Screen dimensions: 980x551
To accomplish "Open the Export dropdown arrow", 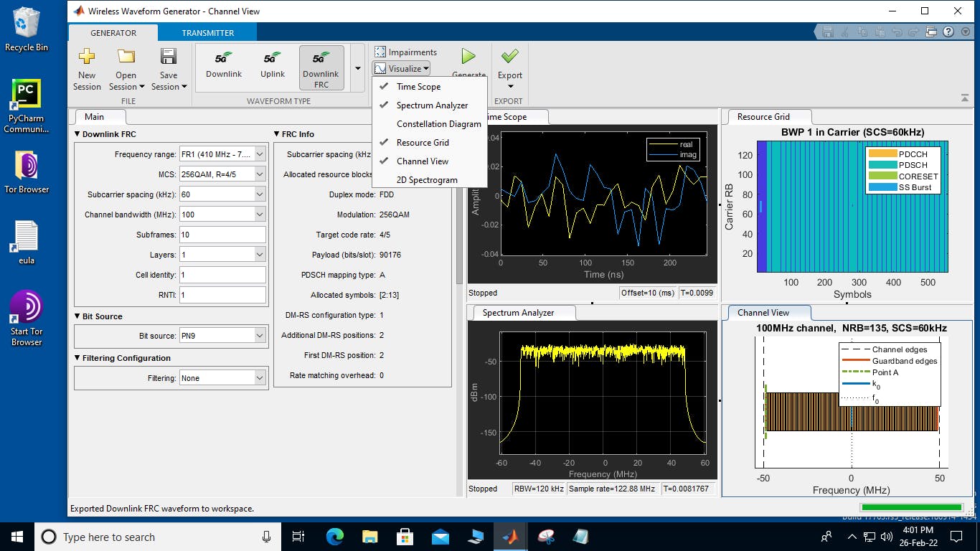I will tap(510, 88).
